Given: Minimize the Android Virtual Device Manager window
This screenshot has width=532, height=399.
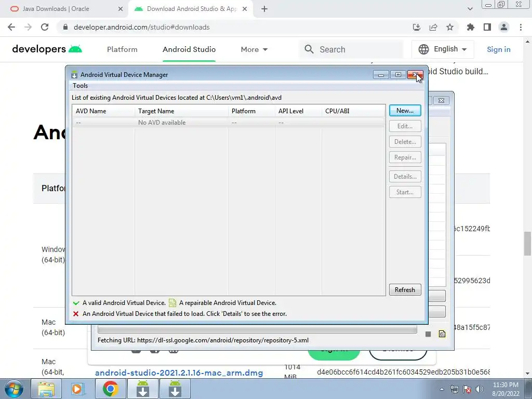Looking at the screenshot, I should pos(381,75).
